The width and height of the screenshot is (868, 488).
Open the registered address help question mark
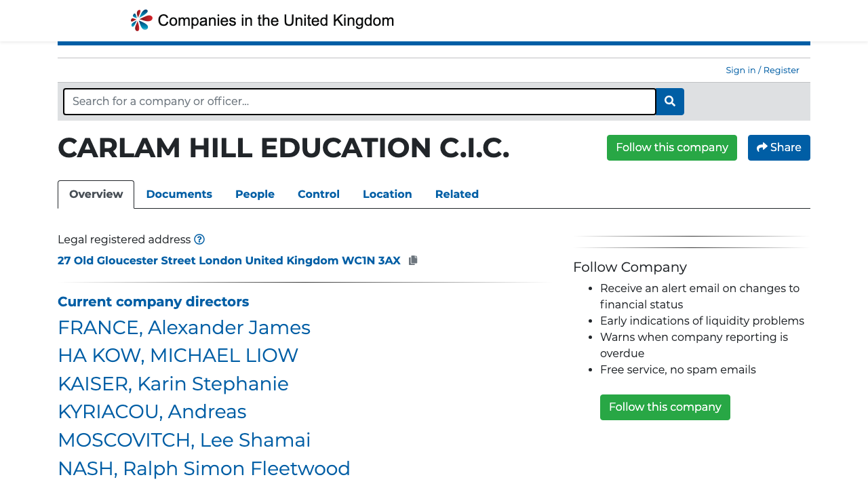click(199, 239)
